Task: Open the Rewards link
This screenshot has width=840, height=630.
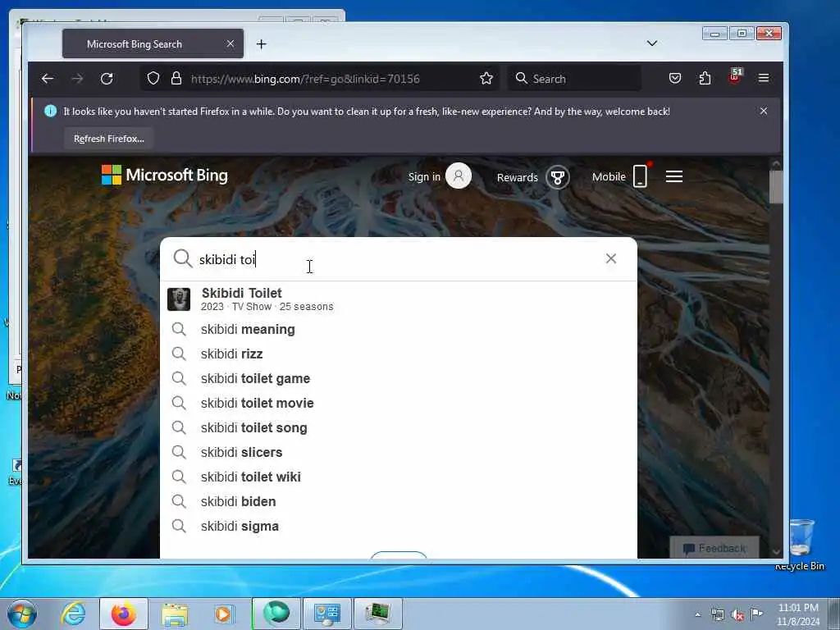Action: pyautogui.click(x=517, y=177)
